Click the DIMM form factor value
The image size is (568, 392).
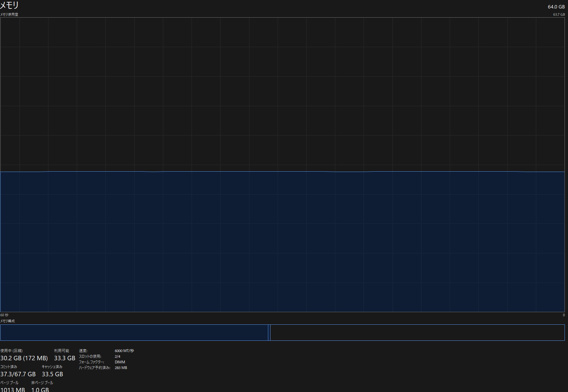[x=120, y=362]
